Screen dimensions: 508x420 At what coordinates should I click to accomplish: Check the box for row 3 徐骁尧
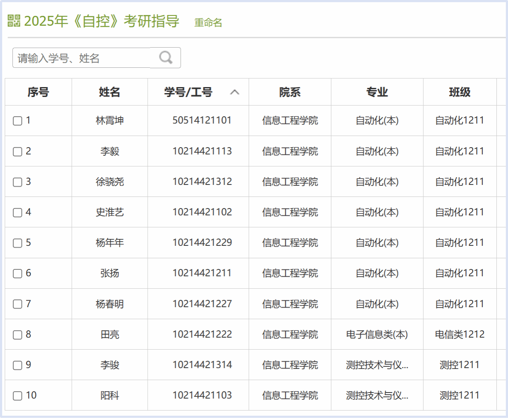tap(17, 182)
